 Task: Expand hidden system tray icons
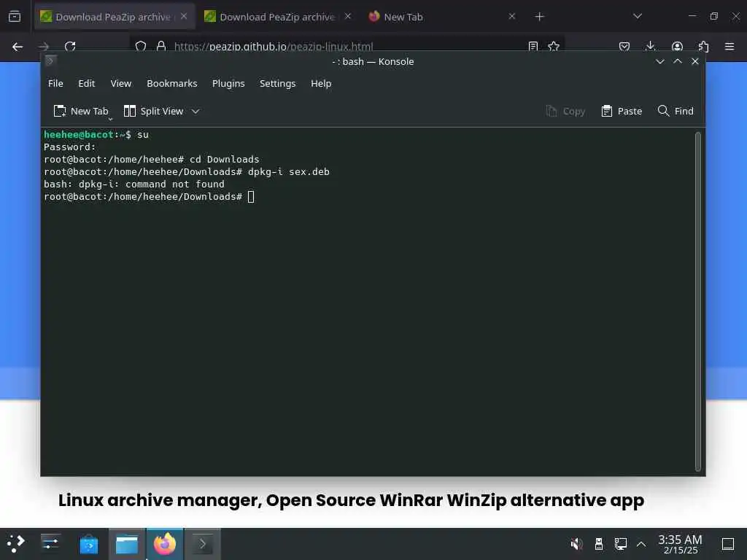(641, 544)
